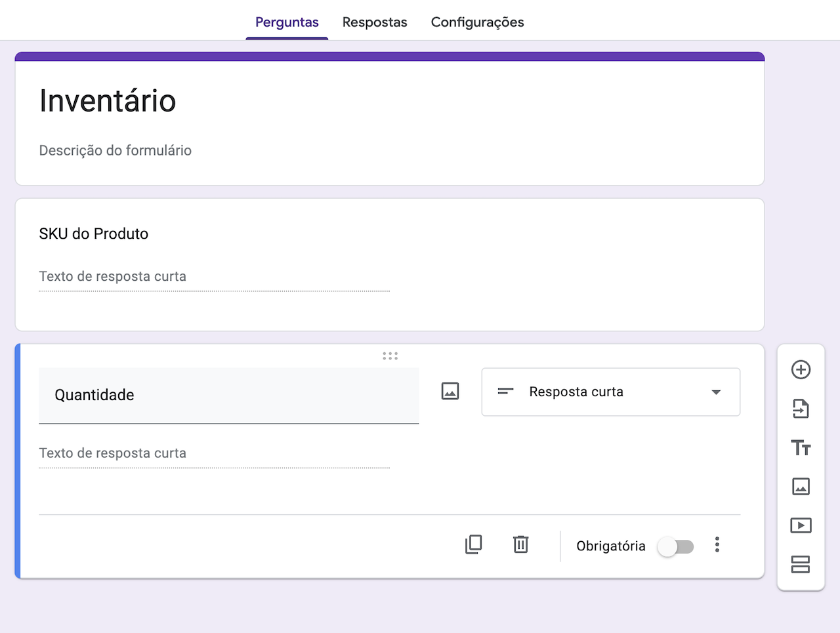The height and width of the screenshot is (633, 840).
Task: Toggle the Obrigatória switch on
Action: tap(676, 546)
